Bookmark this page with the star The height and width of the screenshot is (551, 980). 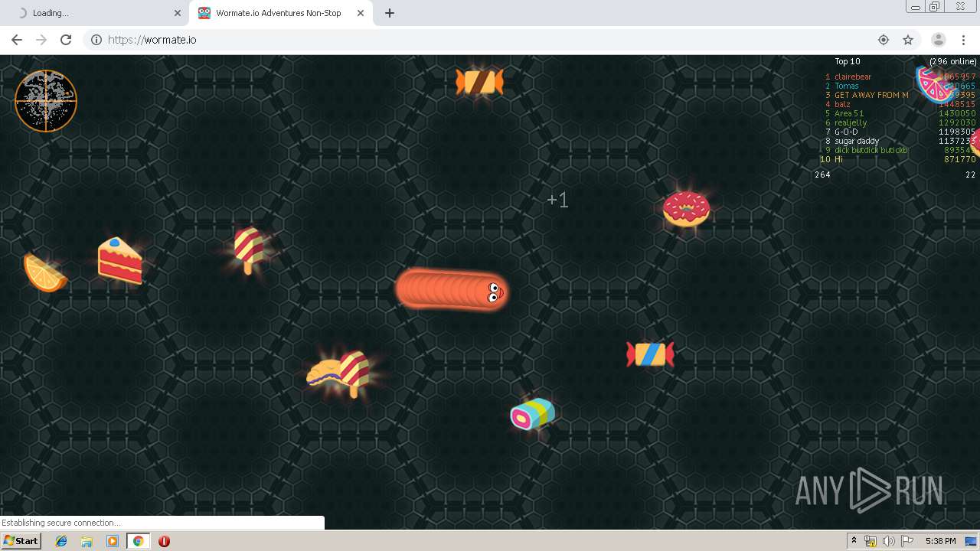coord(908,40)
